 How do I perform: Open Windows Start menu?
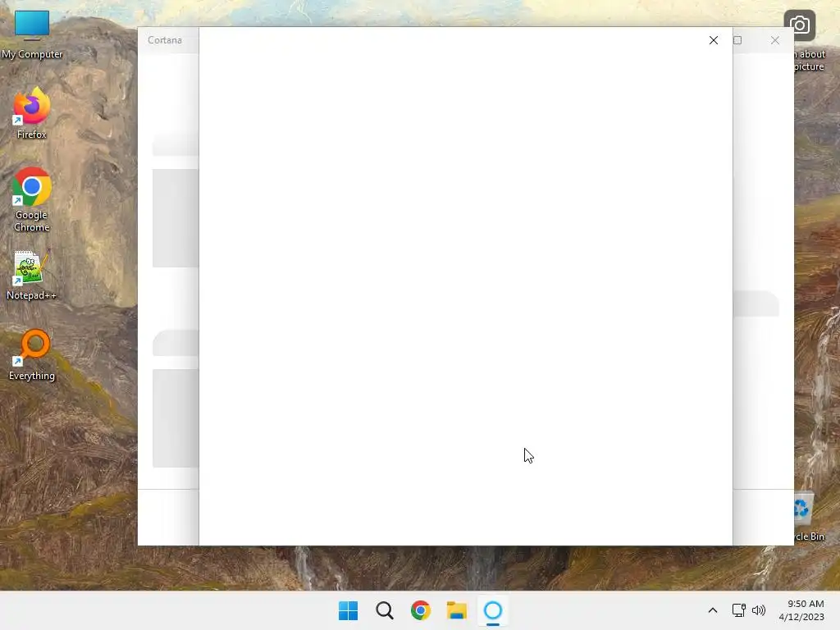pyautogui.click(x=348, y=610)
